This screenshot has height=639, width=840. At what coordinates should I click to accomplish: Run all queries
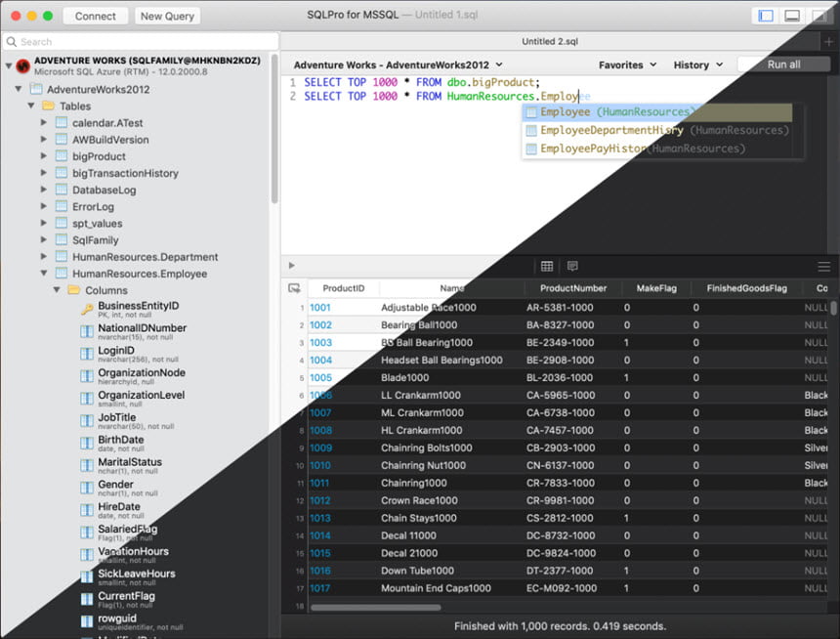tap(783, 64)
